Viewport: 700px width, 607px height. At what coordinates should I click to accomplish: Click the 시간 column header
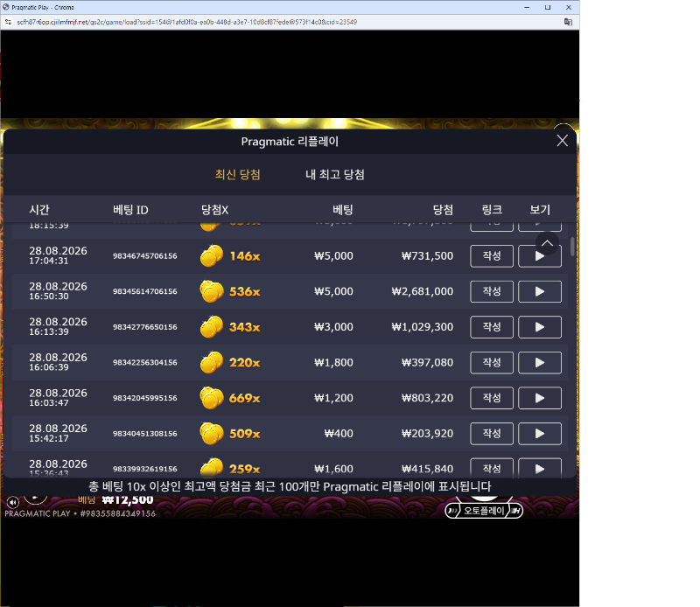click(39, 210)
